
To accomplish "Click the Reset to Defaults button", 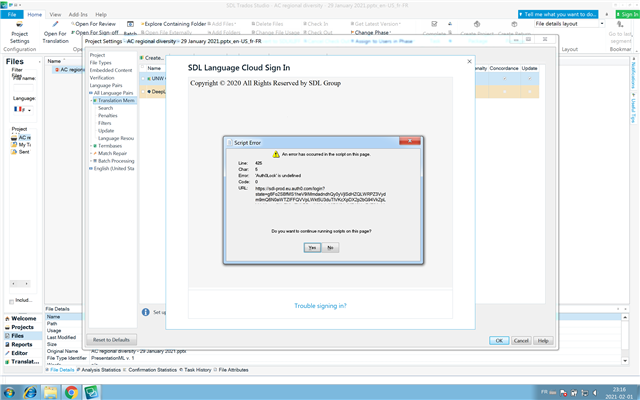I will point(110,340).
